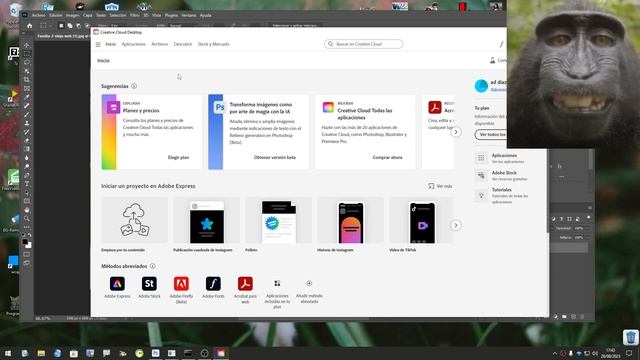Open Photoshop's Imagen menu

[72, 16]
